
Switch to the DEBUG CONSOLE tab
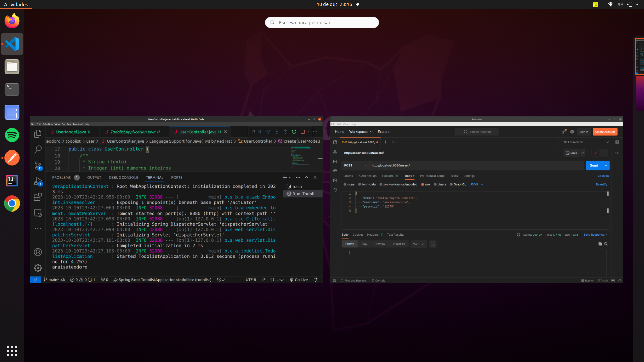click(123, 177)
